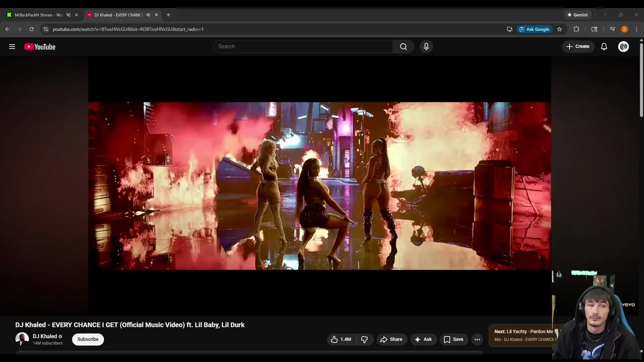644x362 pixels.
Task: Bookmark this page with star icon
Action: click(559, 29)
